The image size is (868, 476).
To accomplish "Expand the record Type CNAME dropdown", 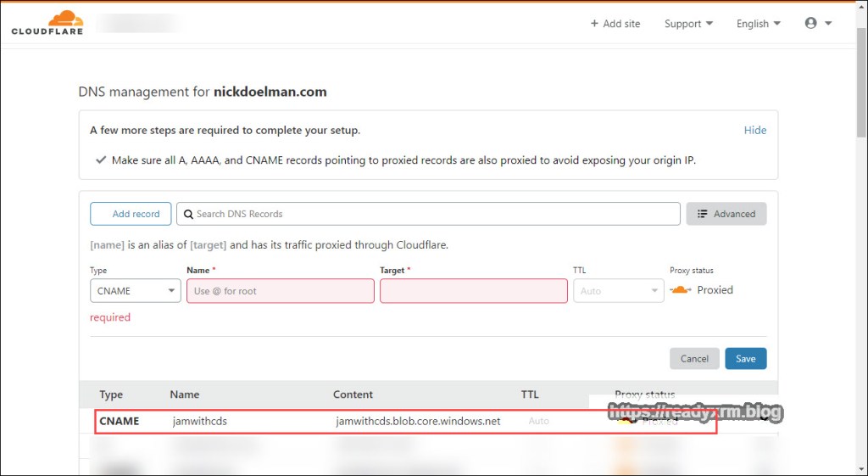I will (x=135, y=291).
